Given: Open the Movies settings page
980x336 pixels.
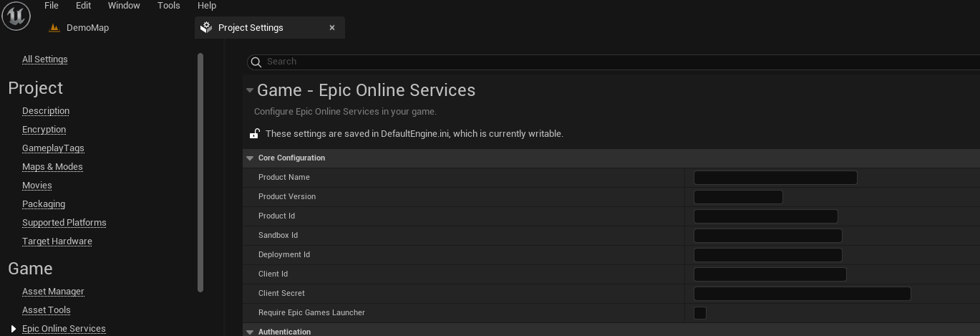Looking at the screenshot, I should click(x=37, y=186).
